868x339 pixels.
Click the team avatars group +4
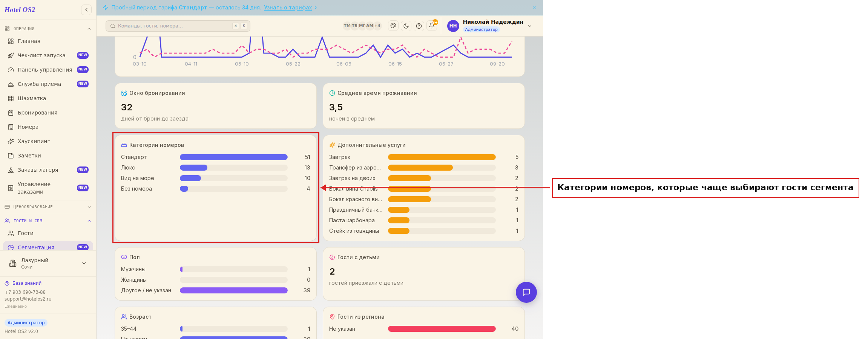point(362,26)
